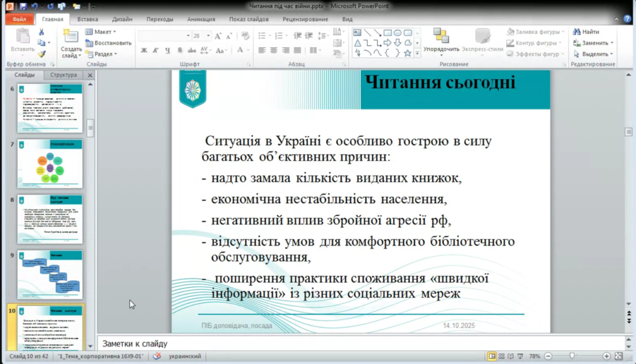
Task: Select the Format Painter brush icon
Action: (x=42, y=54)
